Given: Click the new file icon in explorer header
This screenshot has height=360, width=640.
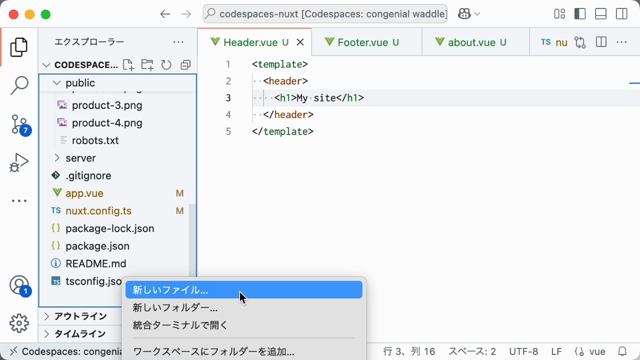Looking at the screenshot, I should click(128, 65).
